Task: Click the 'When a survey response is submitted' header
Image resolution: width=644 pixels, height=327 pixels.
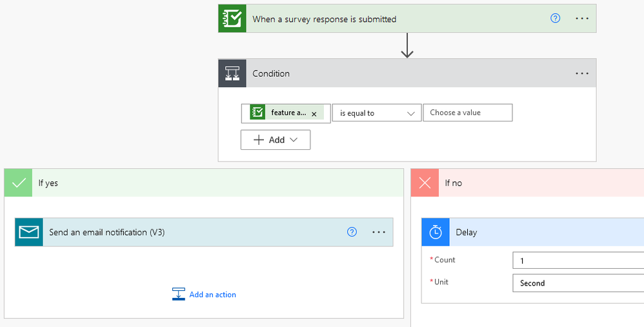Action: tap(324, 19)
